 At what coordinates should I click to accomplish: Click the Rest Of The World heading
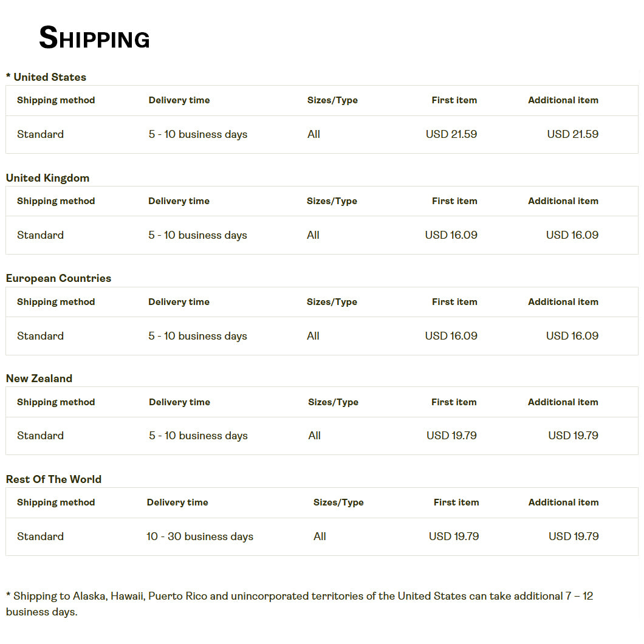53,479
